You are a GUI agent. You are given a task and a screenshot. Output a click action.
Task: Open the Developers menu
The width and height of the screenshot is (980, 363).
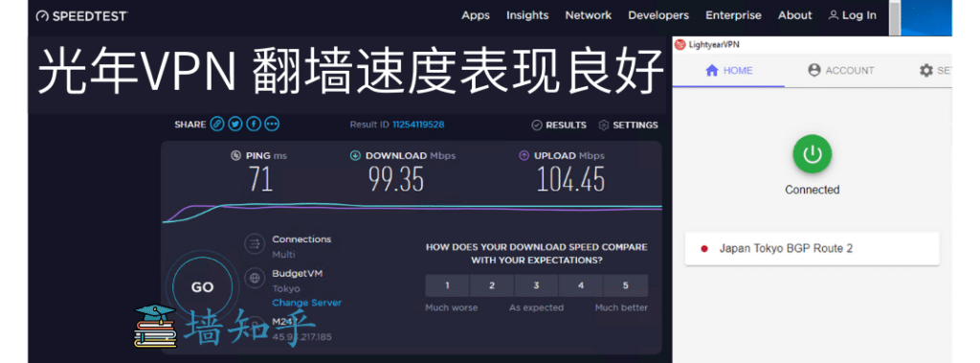(x=658, y=15)
